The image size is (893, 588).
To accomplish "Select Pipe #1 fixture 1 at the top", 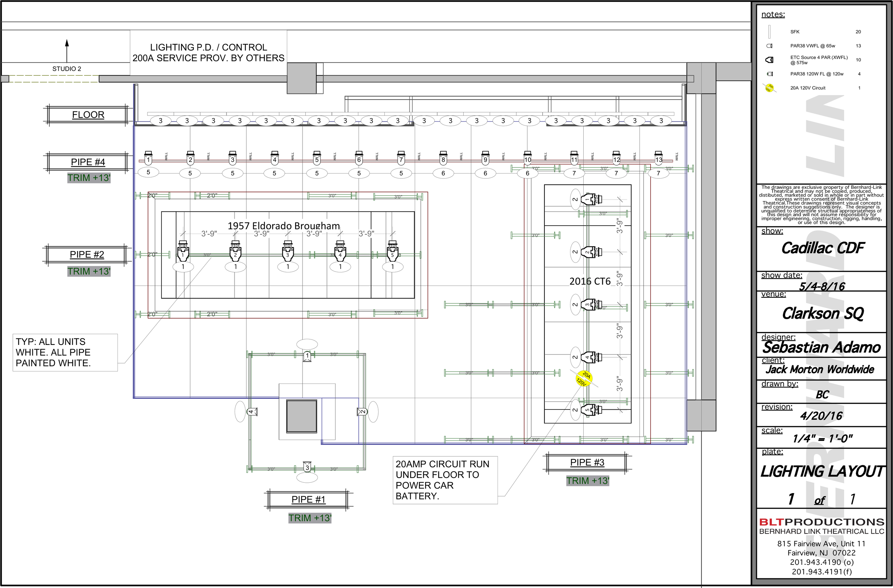I will point(307,356).
